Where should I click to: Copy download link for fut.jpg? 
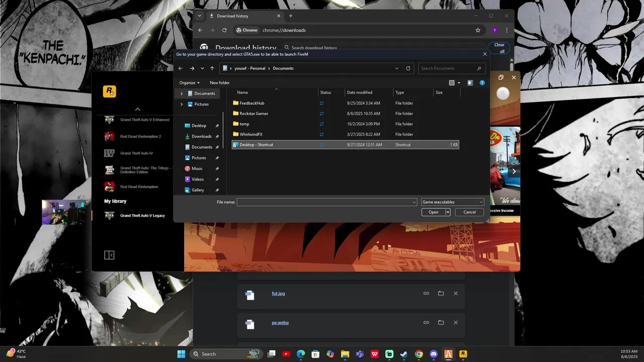[426, 294]
